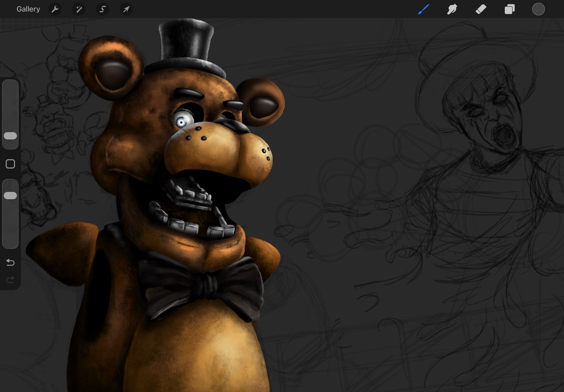564x392 pixels.
Task: Select the Eraser tool
Action: (481, 9)
